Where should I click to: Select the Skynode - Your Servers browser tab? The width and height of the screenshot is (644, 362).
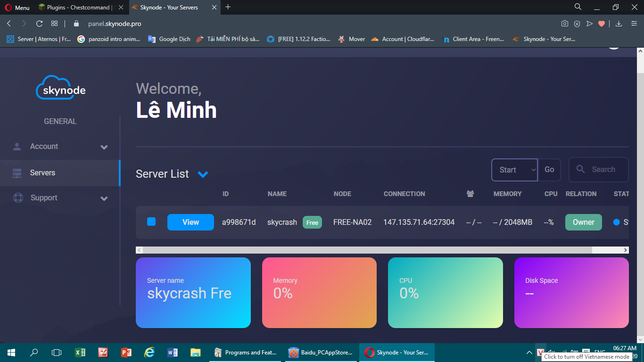174,7
